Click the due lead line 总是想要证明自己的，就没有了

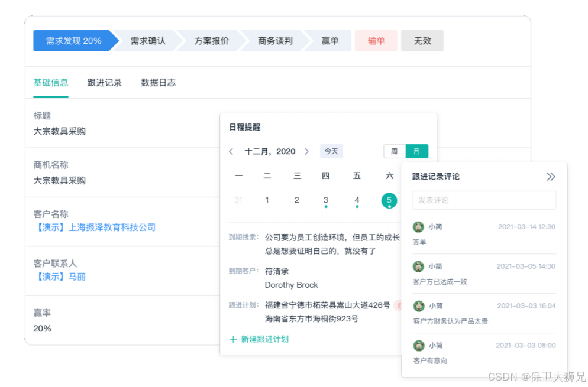pyautogui.click(x=321, y=251)
